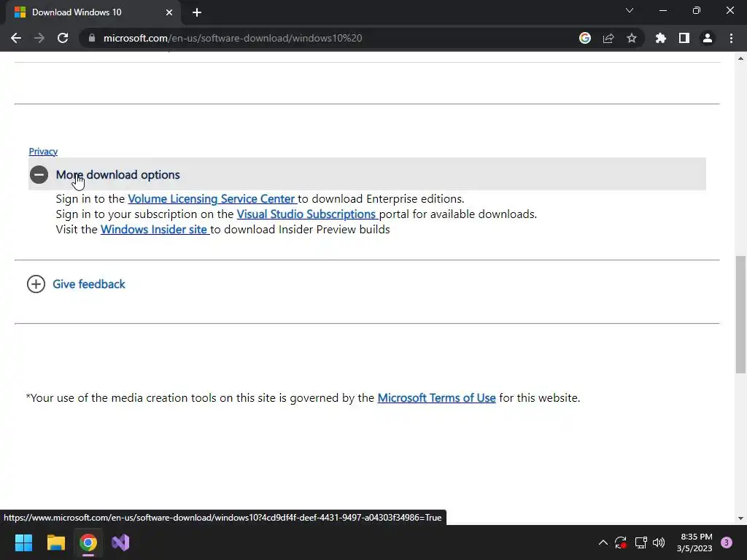Click the Google account icon in address bar
This screenshot has height=560, width=747.
(585, 38)
